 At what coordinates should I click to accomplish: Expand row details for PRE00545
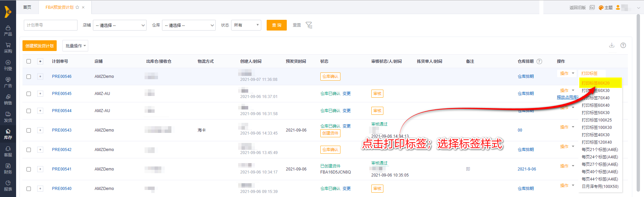point(40,94)
